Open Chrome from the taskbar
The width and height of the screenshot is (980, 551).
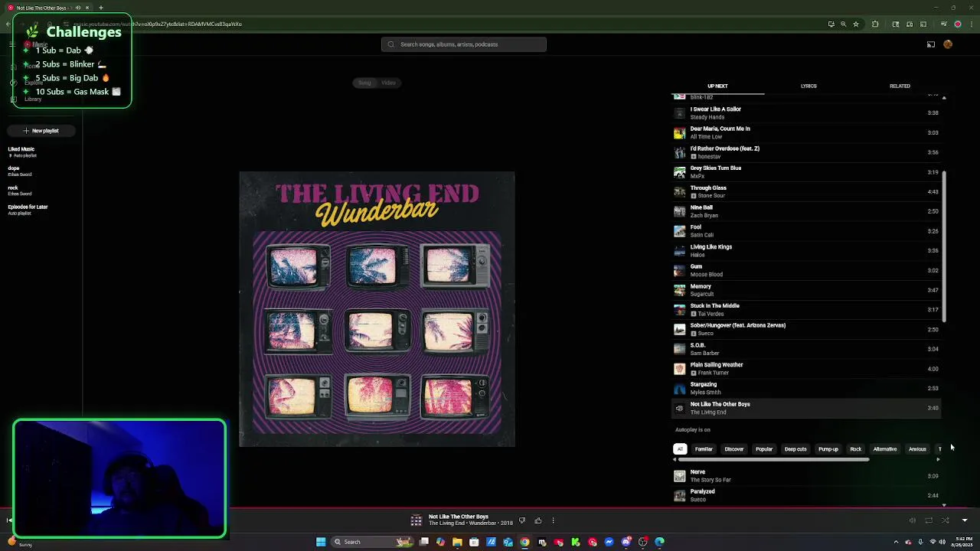coord(524,542)
